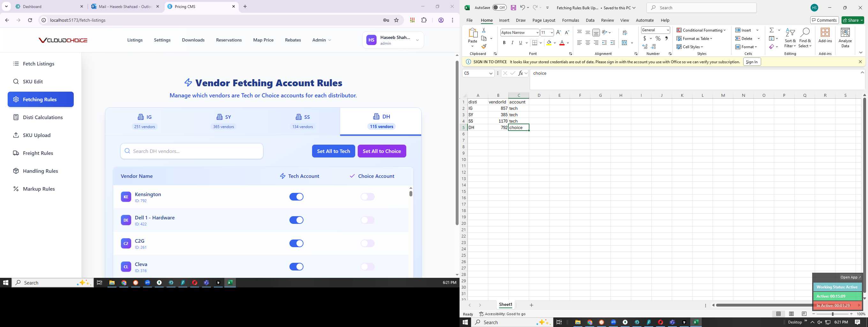The width and height of the screenshot is (868, 327).
Task: Open the Aptos Narrow font name dropdown
Action: point(537,33)
